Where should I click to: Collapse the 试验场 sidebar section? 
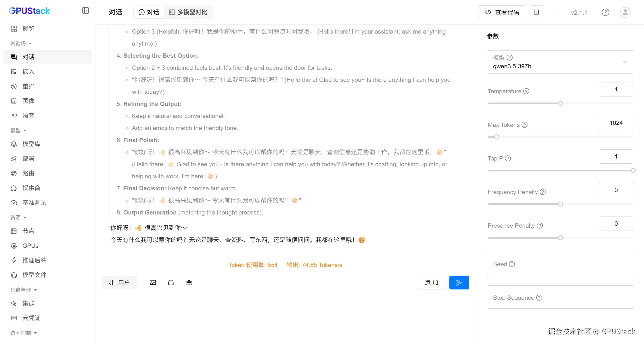(21, 44)
